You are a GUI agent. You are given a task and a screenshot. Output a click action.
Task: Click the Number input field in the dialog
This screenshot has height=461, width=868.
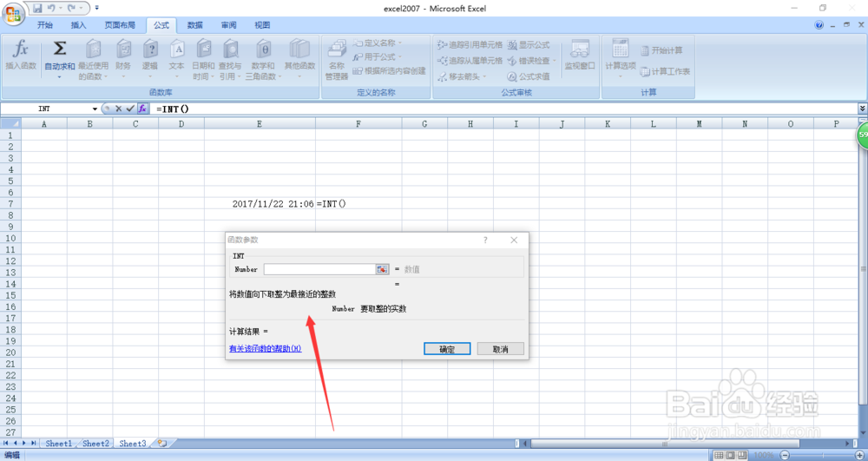point(320,269)
